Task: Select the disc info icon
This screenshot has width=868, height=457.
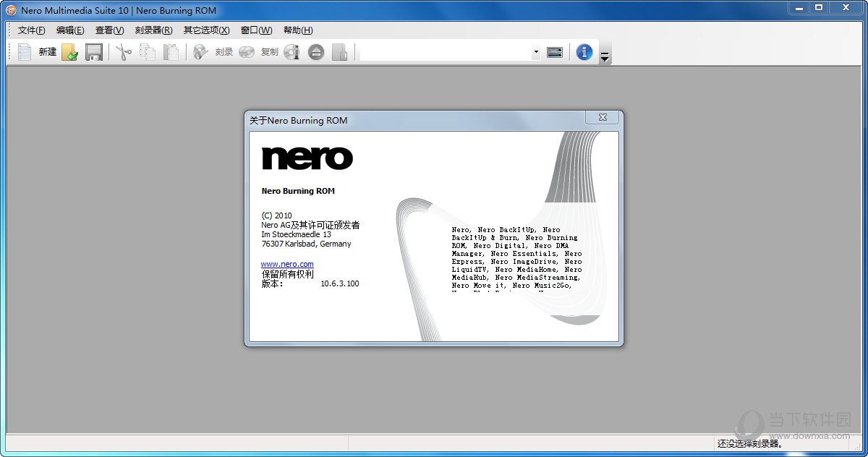Action: (x=292, y=51)
